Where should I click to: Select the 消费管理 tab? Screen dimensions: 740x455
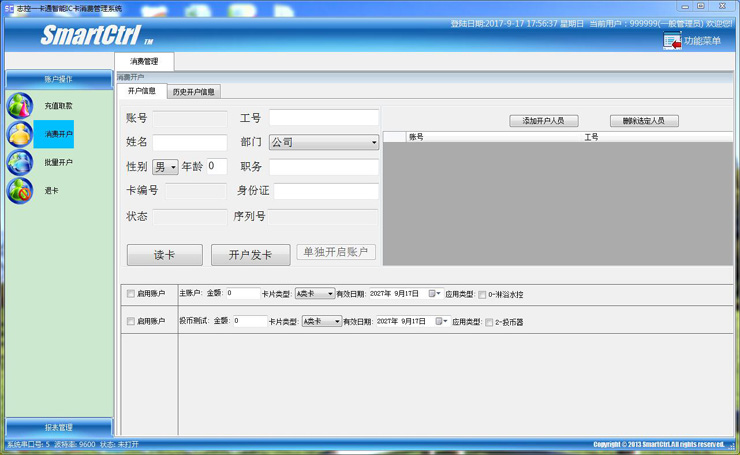[144, 62]
